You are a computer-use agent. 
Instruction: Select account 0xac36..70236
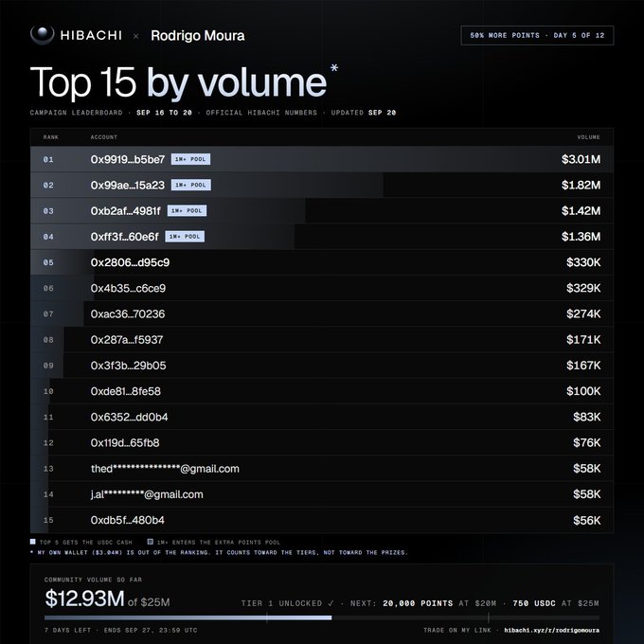coord(128,314)
